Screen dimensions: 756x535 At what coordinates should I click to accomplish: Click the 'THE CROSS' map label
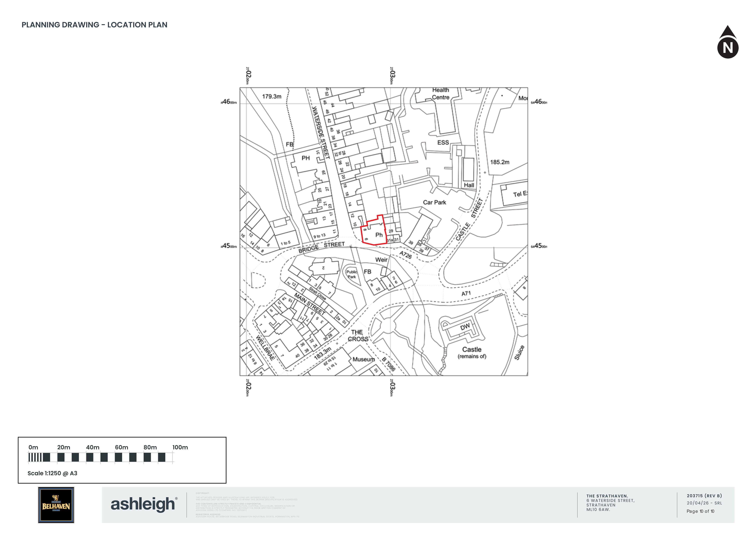tap(358, 335)
